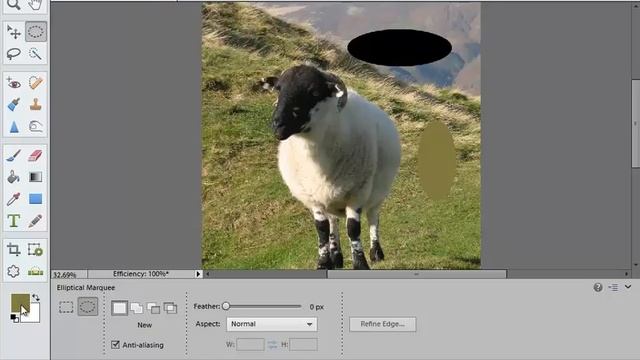Collapse the tool options panel chevron
This screenshot has width=640, height=360.
[628, 287]
